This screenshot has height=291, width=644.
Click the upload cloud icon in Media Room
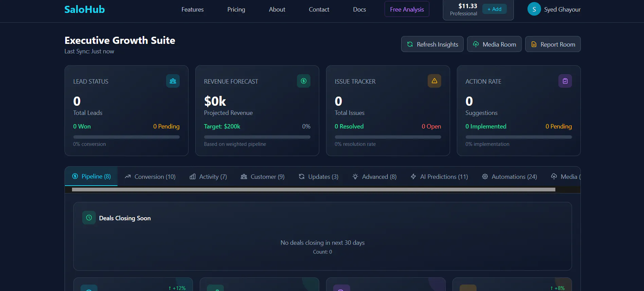tap(476, 44)
